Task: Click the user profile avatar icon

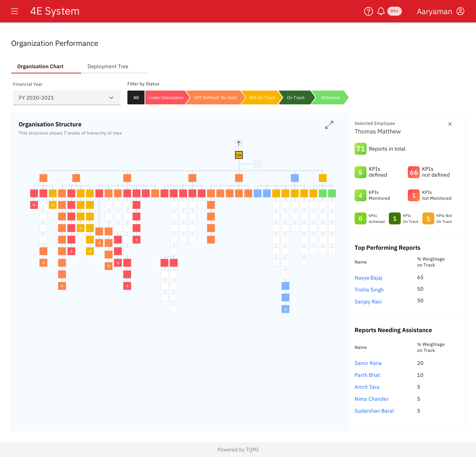Action: coord(460,11)
